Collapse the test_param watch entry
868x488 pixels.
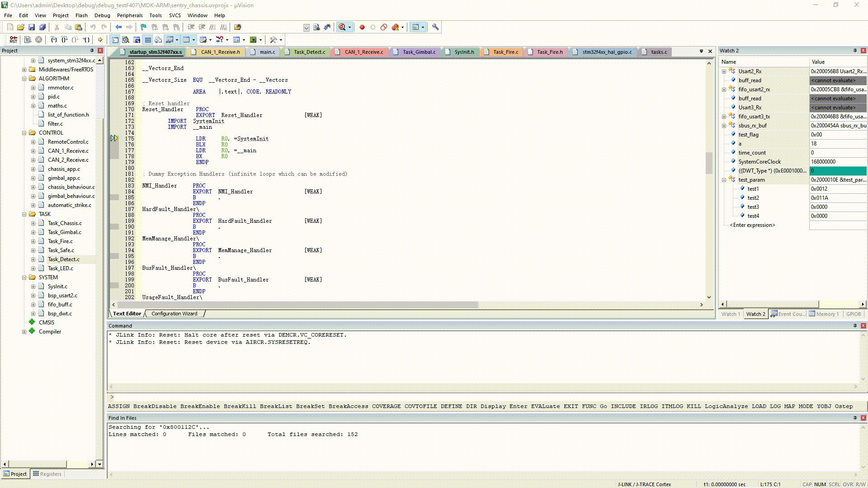(724, 180)
